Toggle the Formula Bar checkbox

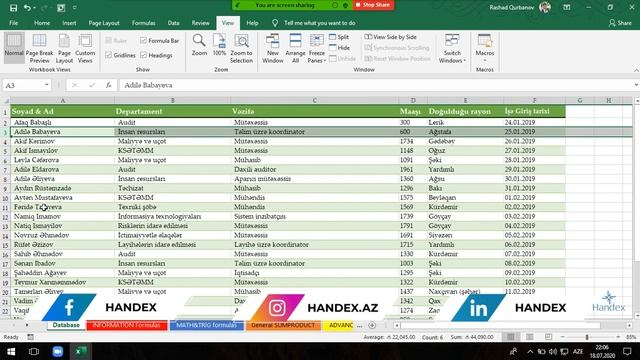click(143, 40)
